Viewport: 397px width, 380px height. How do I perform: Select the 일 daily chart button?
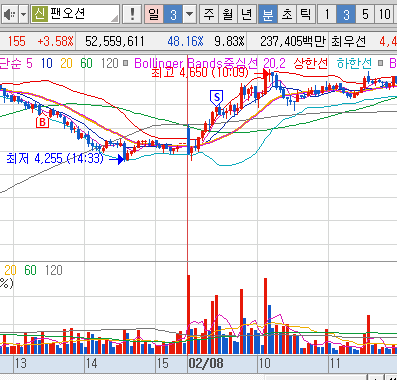coord(154,14)
